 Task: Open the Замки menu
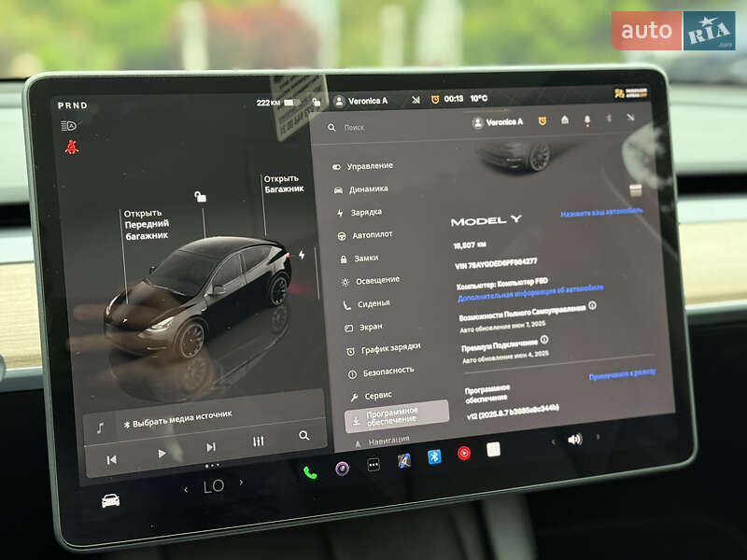pos(359,259)
